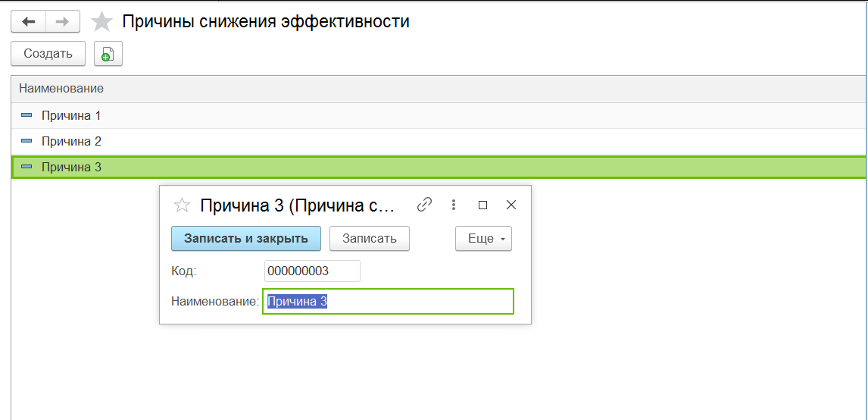
Task: Open the three-dots menu in the dialog
Action: coord(454,205)
